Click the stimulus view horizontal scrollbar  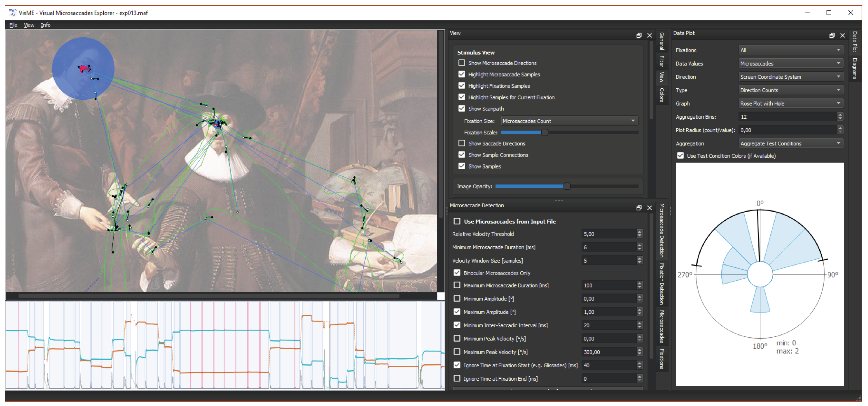tap(209, 296)
